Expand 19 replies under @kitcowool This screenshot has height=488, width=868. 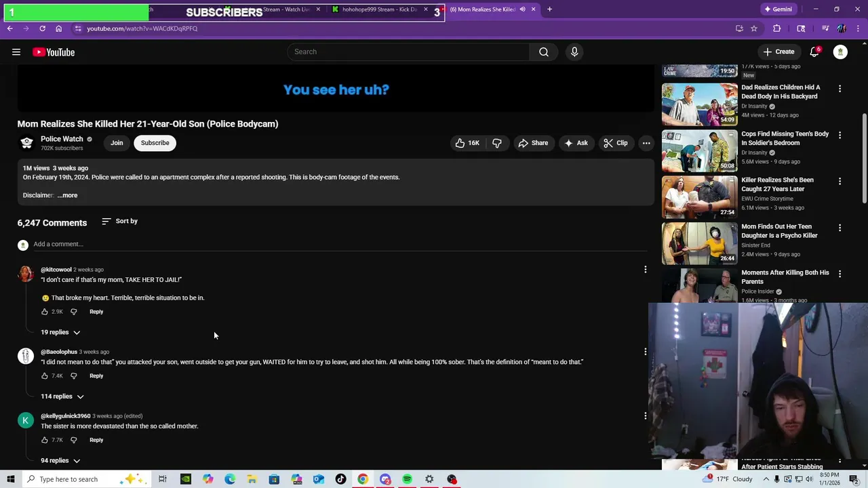[60, 333]
